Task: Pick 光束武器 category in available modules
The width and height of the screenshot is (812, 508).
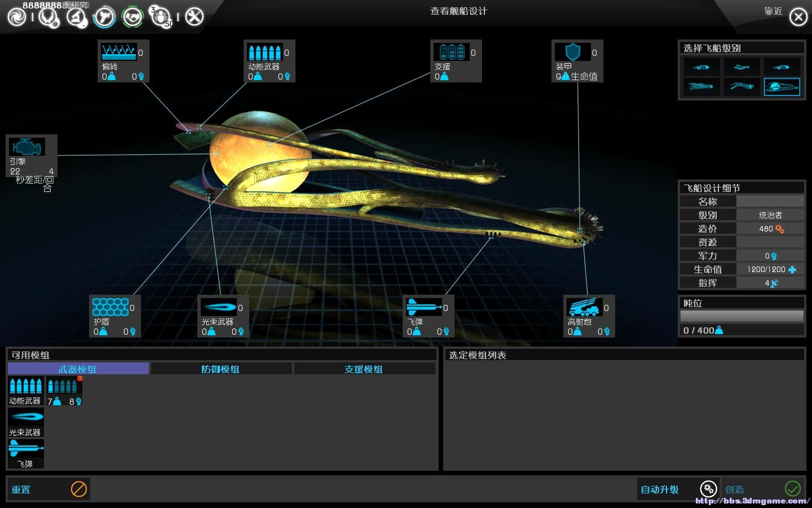Action: tap(26, 422)
